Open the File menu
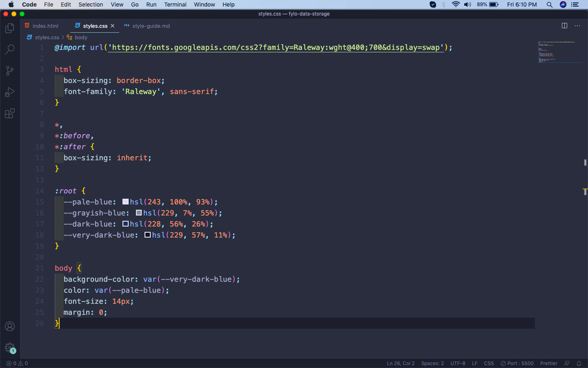Image resolution: width=588 pixels, height=368 pixels. [49, 4]
